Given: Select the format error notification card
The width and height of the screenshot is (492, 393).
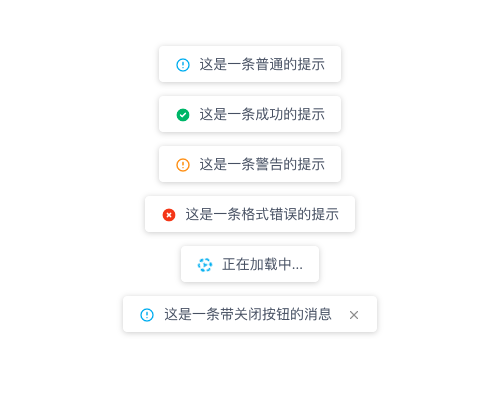Looking at the screenshot, I should [250, 214].
